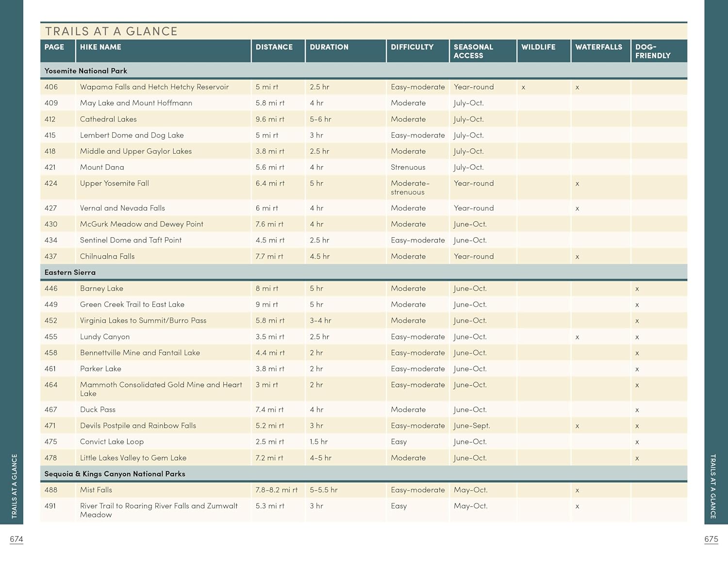
Task: Select the Mount Dana hike name
Action: (x=102, y=167)
